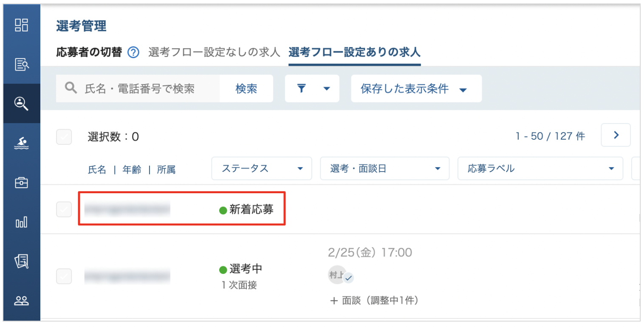Expand the ステータス dropdown

(262, 169)
